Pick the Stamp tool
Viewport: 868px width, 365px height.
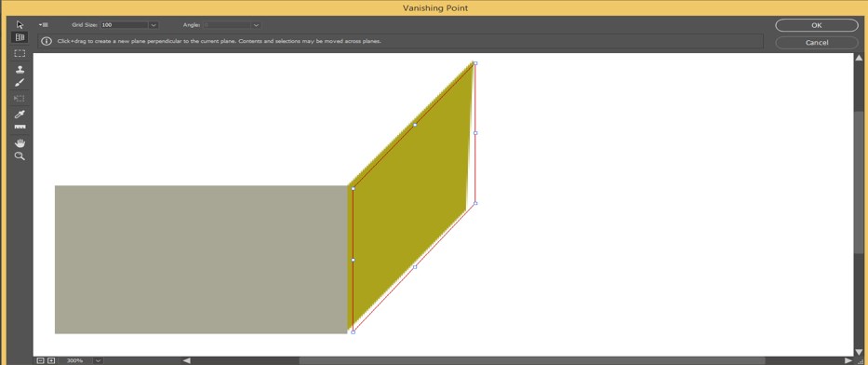pyautogui.click(x=20, y=69)
